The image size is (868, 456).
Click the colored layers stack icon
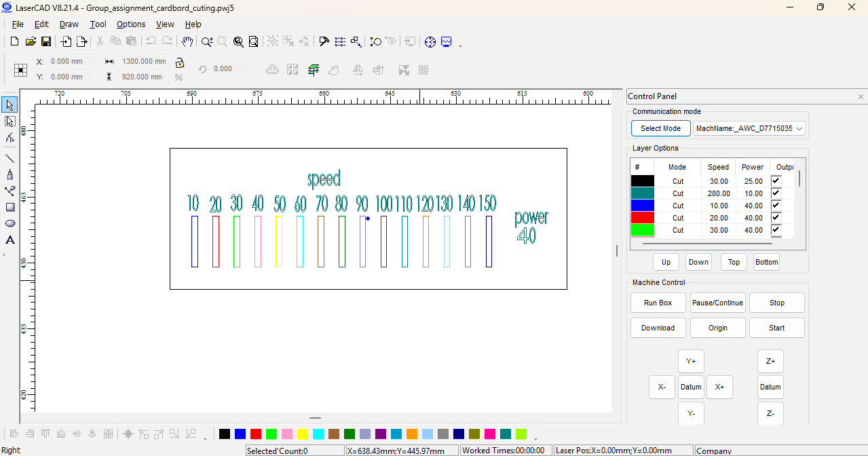coord(313,70)
